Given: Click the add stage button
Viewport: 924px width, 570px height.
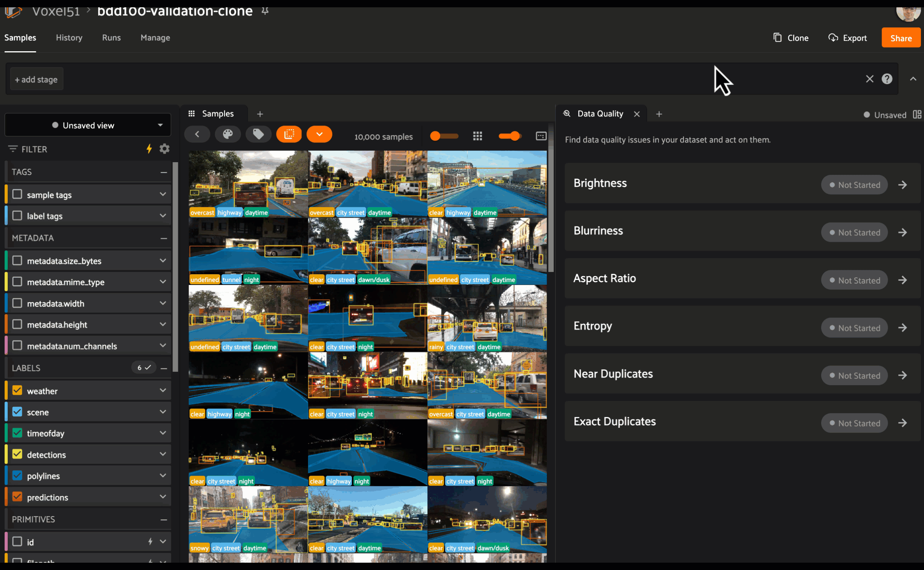Looking at the screenshot, I should (x=36, y=79).
